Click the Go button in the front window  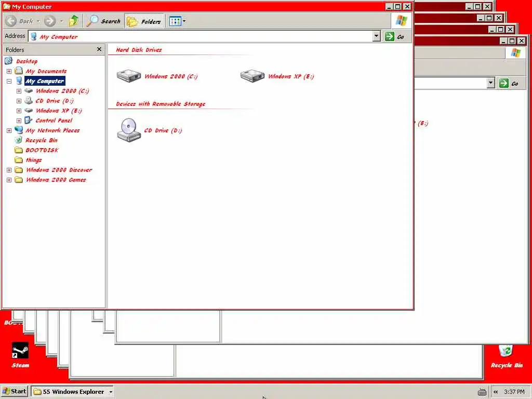(395, 37)
